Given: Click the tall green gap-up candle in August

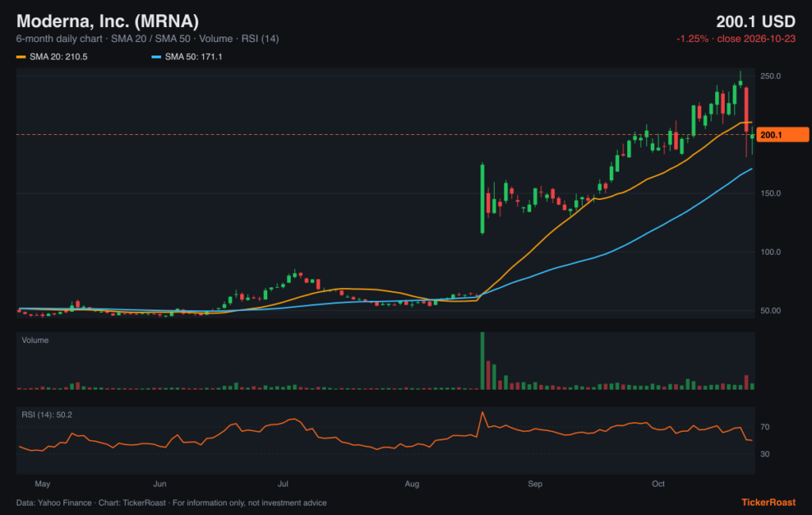Looking at the screenshot, I should click(x=483, y=199).
